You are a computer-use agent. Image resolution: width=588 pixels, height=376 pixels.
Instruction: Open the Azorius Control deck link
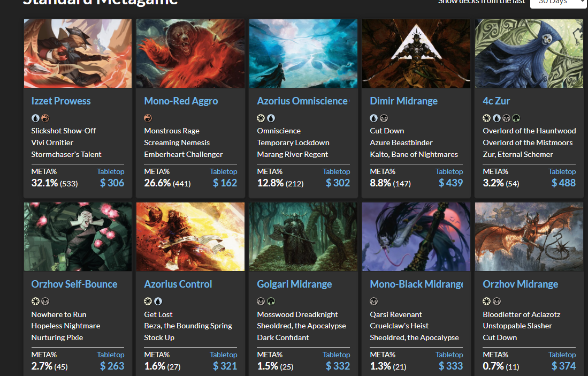(x=178, y=284)
